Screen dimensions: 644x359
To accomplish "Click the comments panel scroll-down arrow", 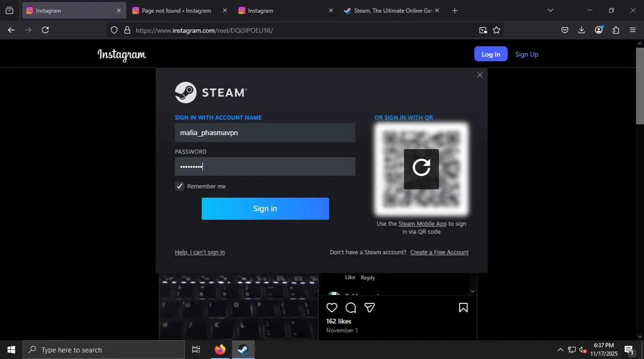I will [472, 291].
